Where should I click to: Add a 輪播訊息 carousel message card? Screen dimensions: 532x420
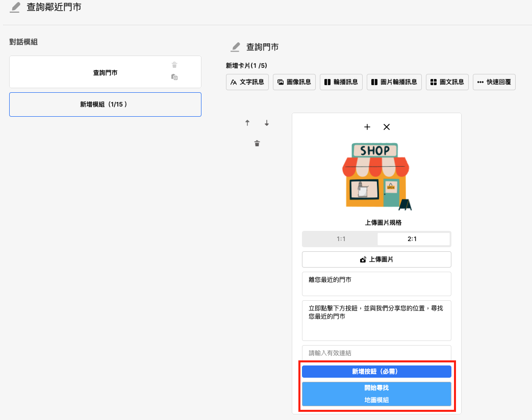341,82
